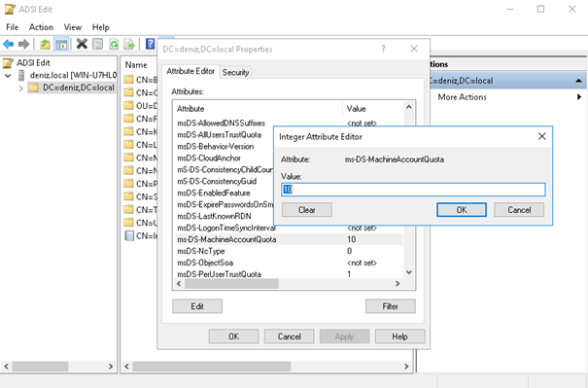
Task: Click the Value input field containing 10
Action: tap(413, 190)
